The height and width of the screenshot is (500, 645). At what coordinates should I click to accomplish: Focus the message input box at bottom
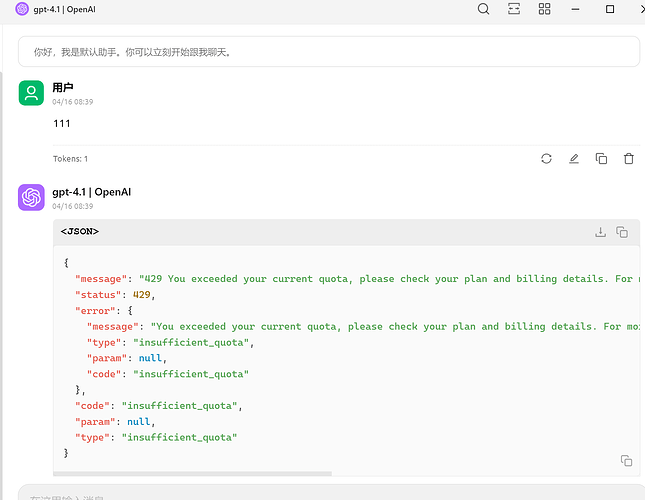coord(331,493)
